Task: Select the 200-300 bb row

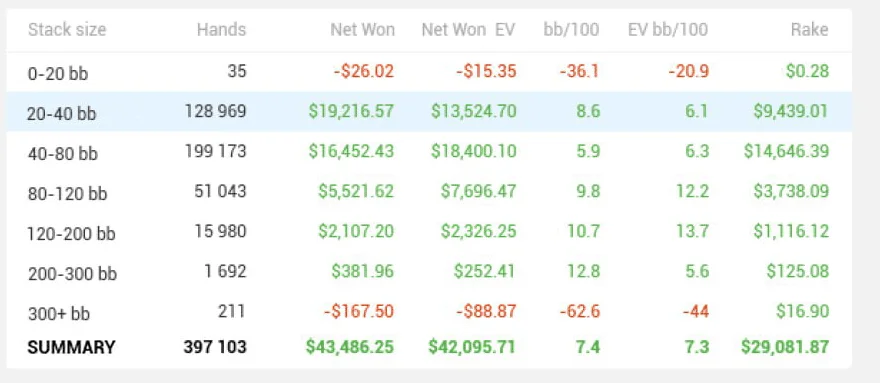Action: pyautogui.click(x=429, y=272)
